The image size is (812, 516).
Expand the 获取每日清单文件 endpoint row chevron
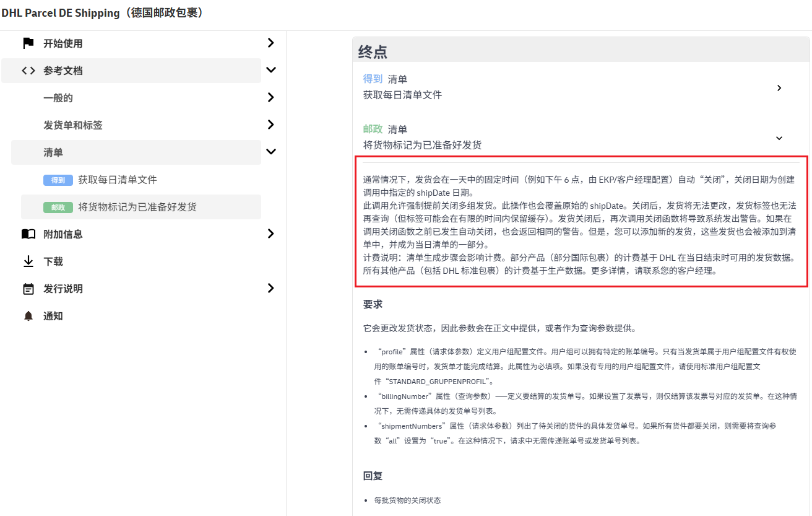point(779,88)
